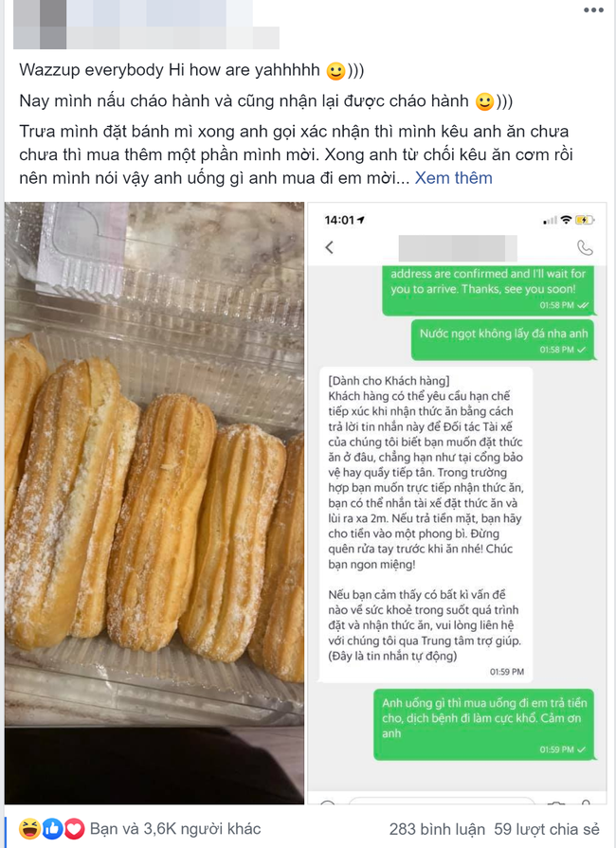View people who reacted: Bạn và 3,6K người khác
The image size is (616, 848).
coord(175,828)
